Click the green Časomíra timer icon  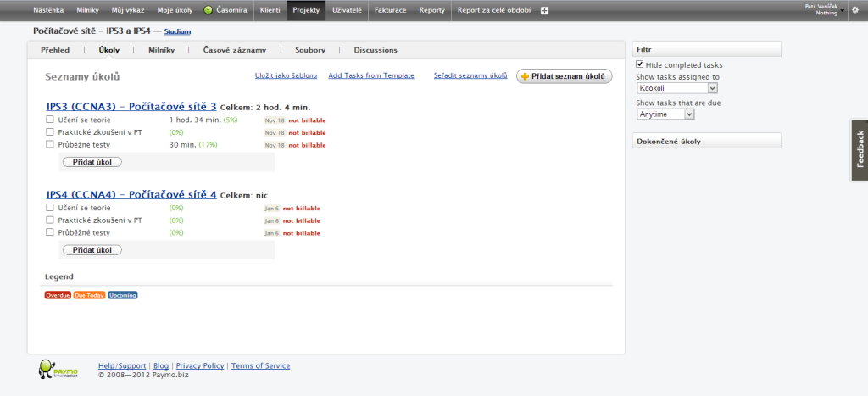click(x=209, y=10)
